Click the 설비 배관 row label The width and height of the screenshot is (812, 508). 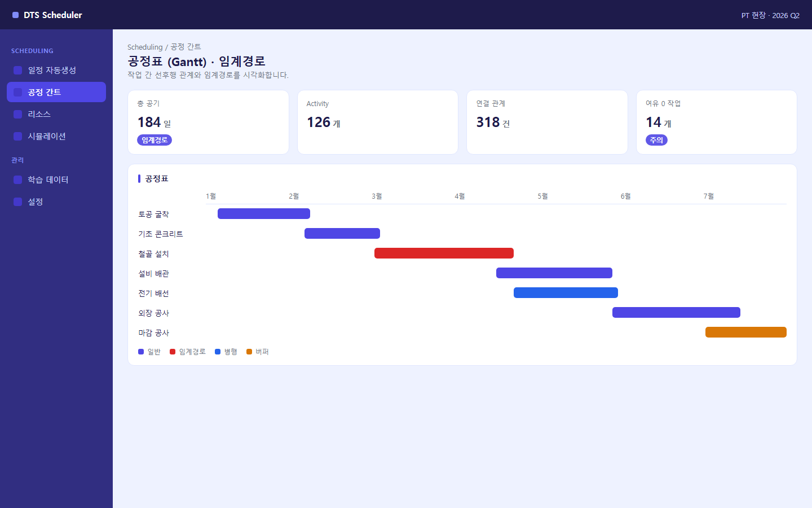(x=153, y=274)
